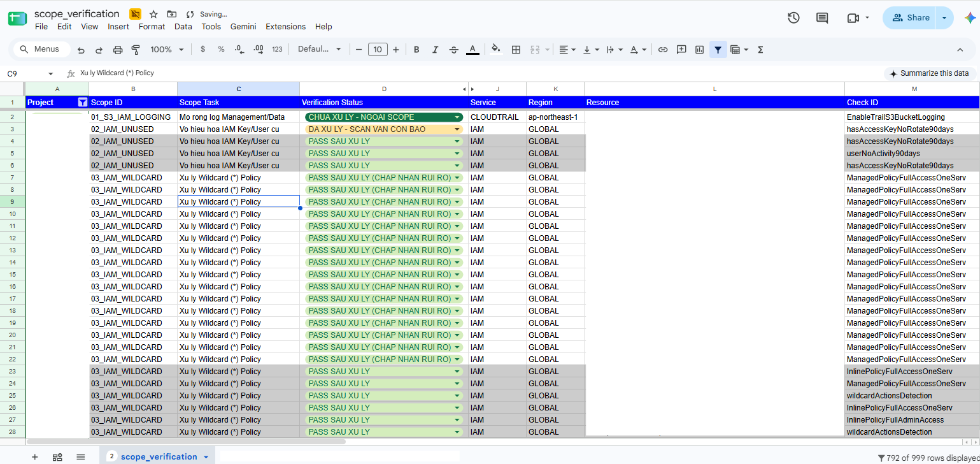Screen dimensions: 980x464
Task: Open All sheets list icon
Action: click(x=81, y=456)
